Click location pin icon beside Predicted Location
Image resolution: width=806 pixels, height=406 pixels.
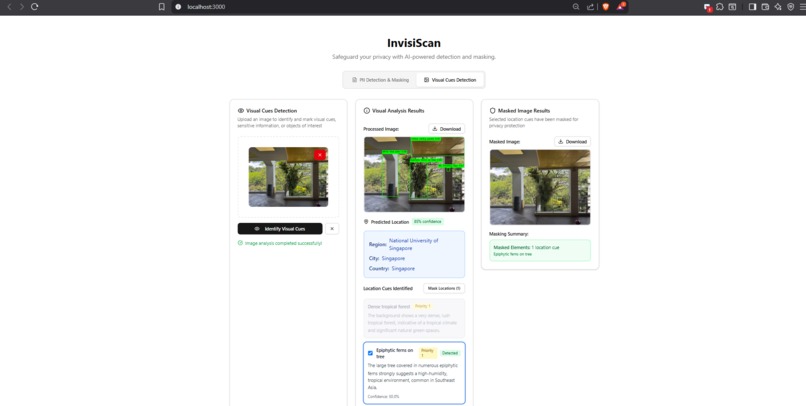point(366,222)
